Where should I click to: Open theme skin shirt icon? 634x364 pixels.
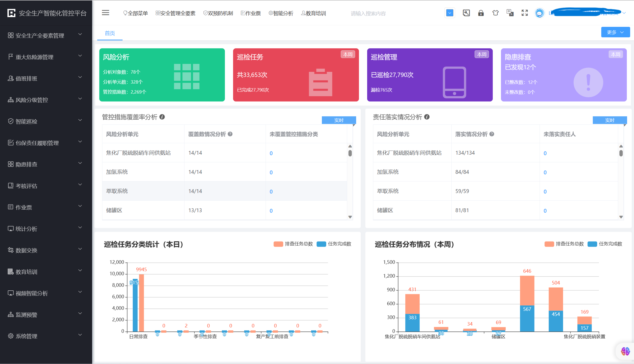[x=495, y=13]
